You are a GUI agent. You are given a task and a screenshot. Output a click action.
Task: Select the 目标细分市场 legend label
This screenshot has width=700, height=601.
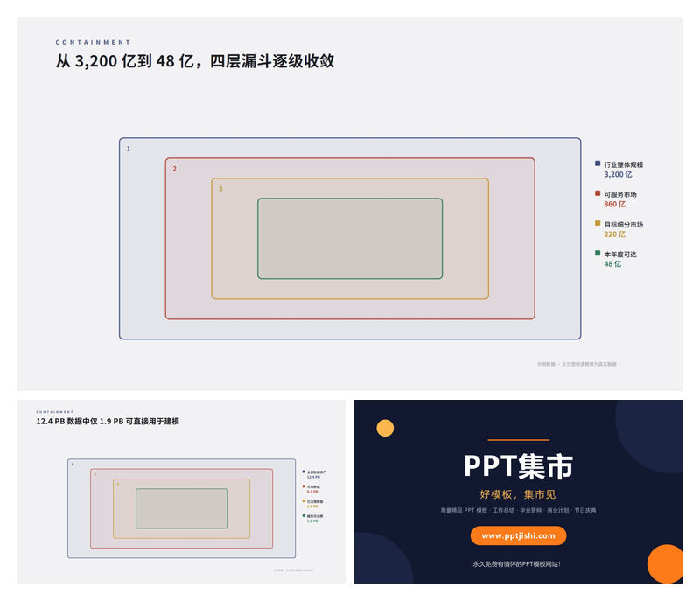tap(624, 225)
